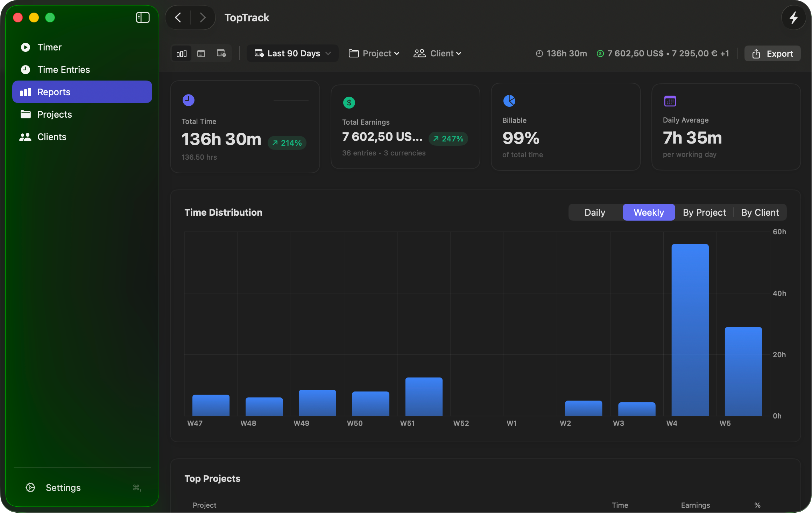Viewport: 812px width, 513px height.
Task: Open the calendar-with-clock view icon
Action: tap(221, 53)
